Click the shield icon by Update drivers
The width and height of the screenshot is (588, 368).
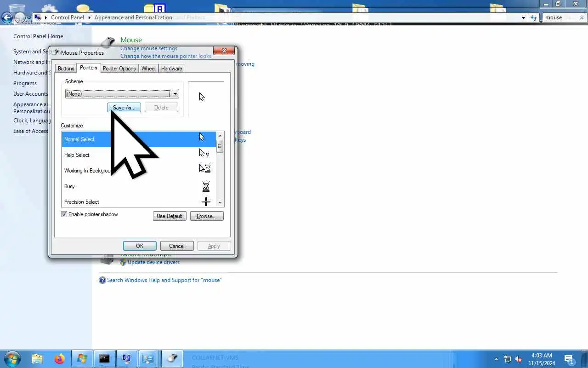[x=123, y=262]
